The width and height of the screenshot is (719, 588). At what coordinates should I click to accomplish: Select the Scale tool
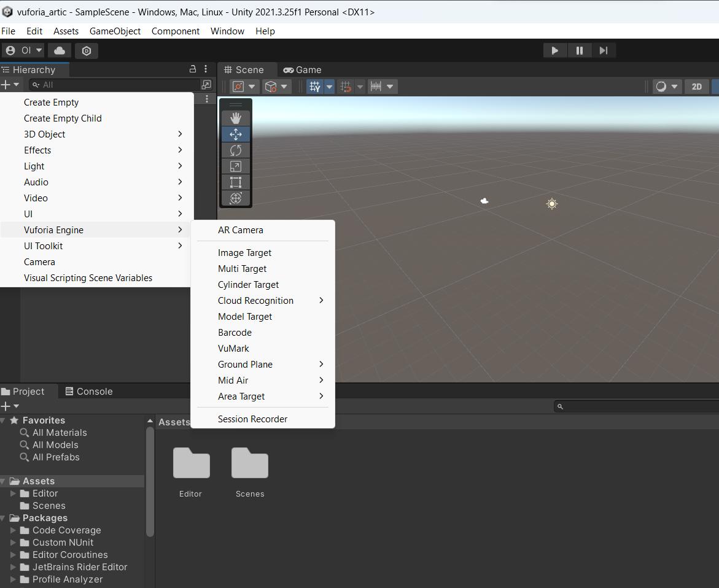coord(236,166)
